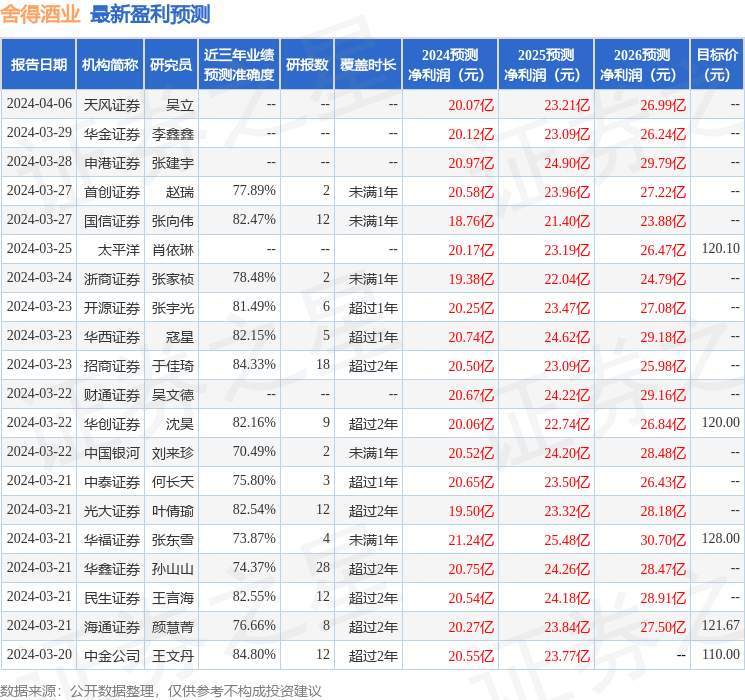Click the 华鑫证券 institution cell
Image resolution: width=745 pixels, height=700 pixels.
click(x=112, y=569)
